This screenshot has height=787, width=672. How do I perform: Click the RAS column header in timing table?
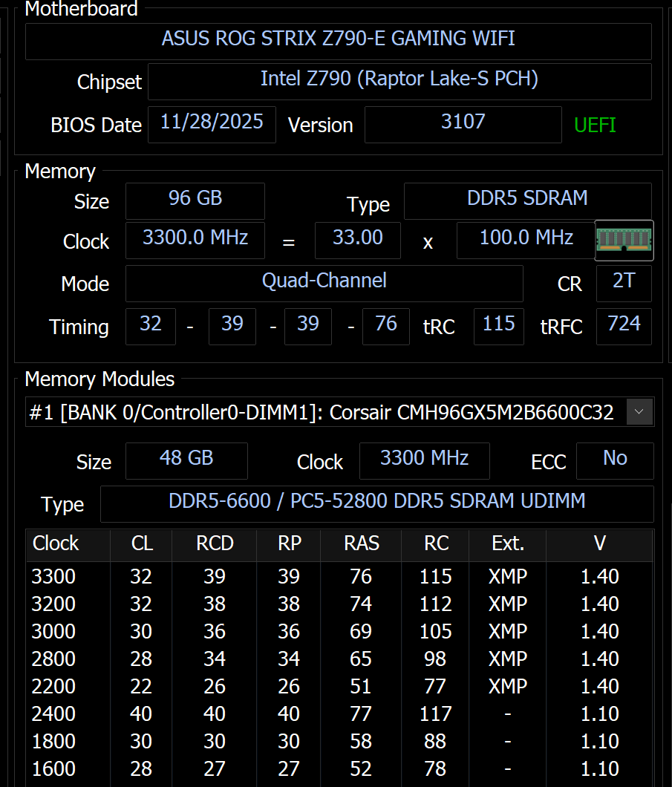coord(362,543)
